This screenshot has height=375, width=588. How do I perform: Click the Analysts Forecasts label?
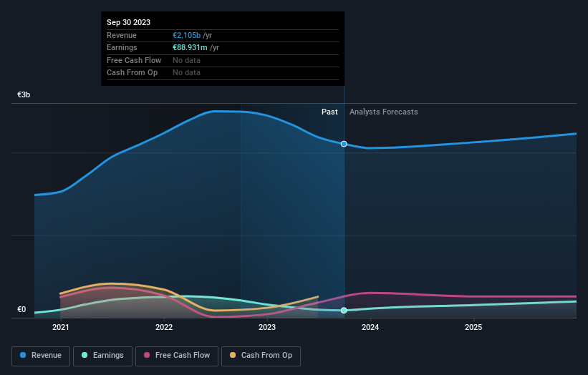pos(384,112)
